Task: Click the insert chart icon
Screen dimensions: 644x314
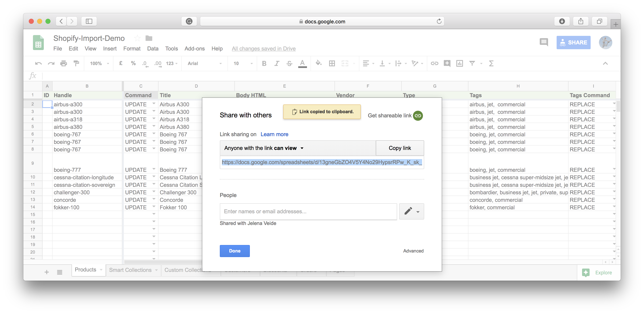Action: click(x=459, y=64)
